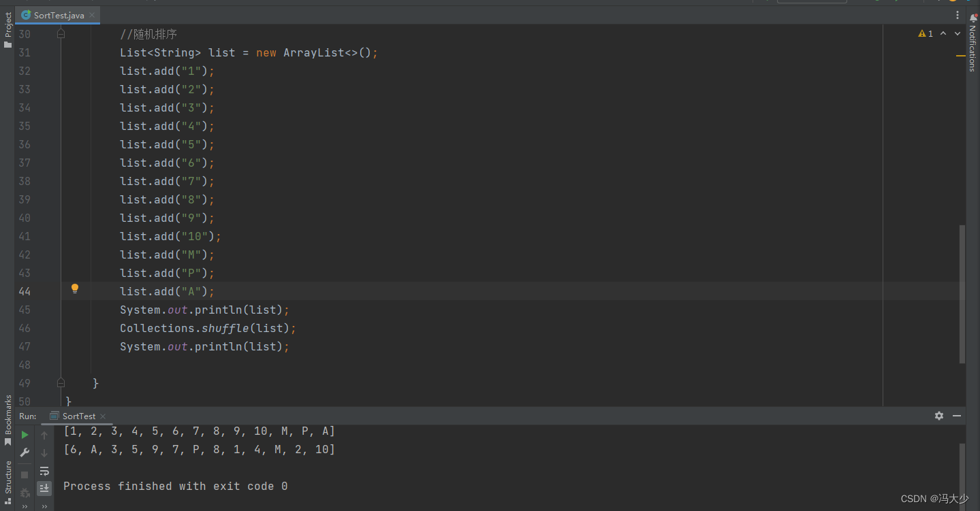Place cursor on list.add("10") line
This screenshot has width=980, height=511.
[170, 236]
